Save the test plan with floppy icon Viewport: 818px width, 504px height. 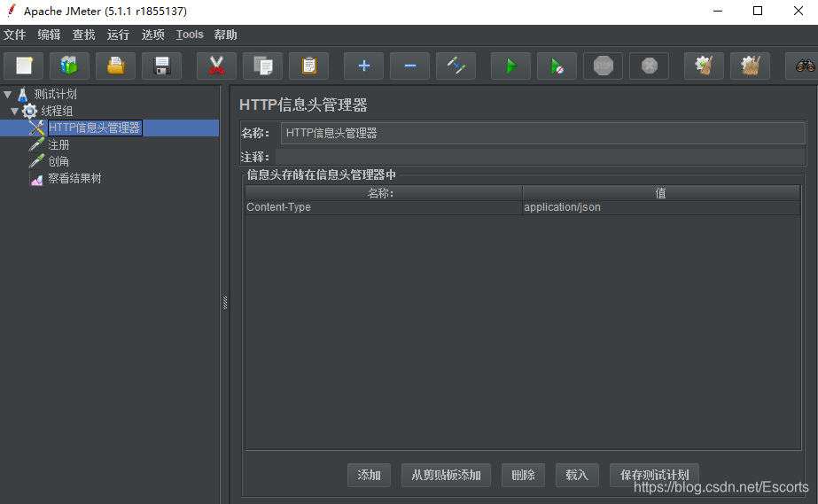(161, 66)
